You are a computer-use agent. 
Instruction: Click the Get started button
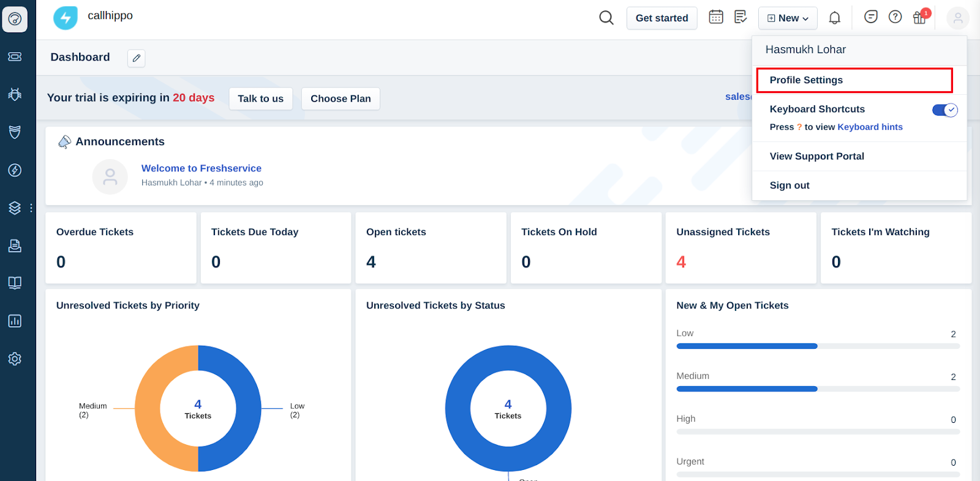coord(661,18)
